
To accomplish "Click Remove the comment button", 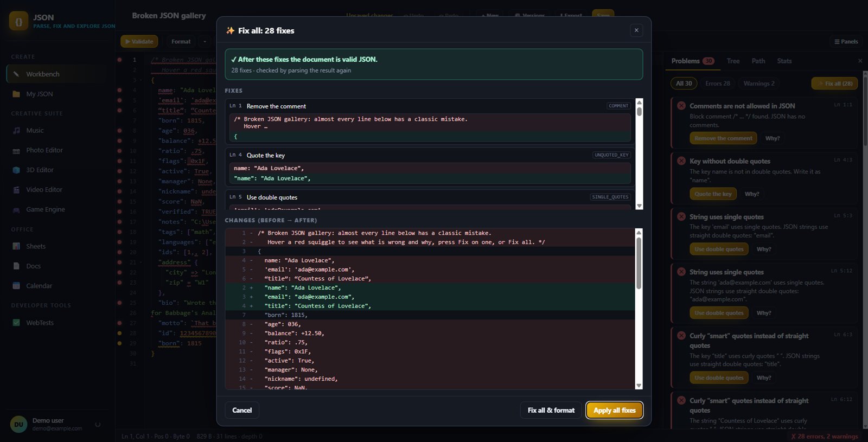I will click(723, 138).
